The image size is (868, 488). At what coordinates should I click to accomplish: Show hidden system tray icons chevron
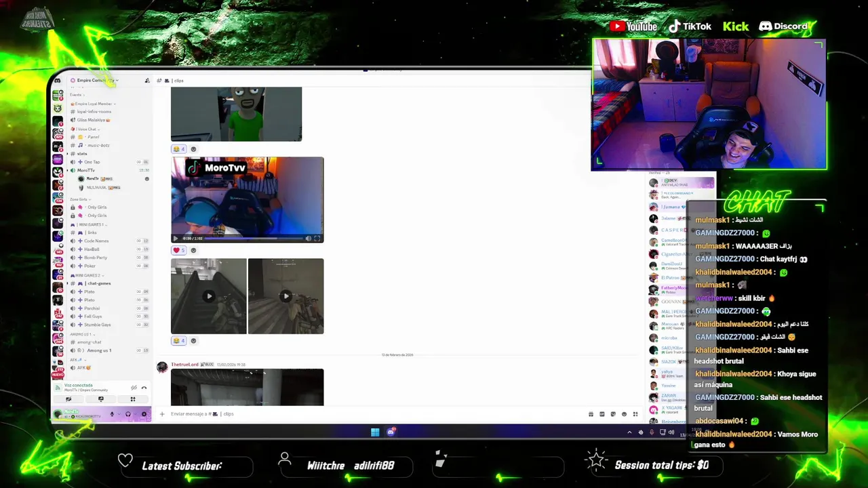629,432
